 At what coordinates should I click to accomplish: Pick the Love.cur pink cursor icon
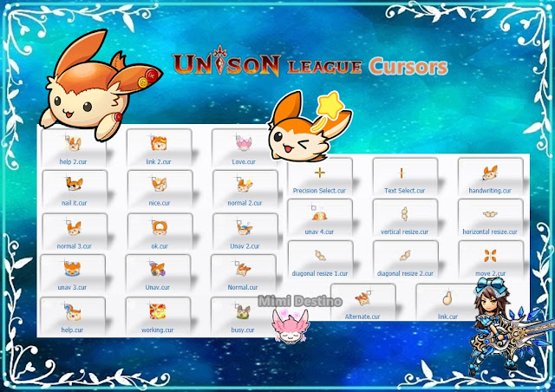244,143
